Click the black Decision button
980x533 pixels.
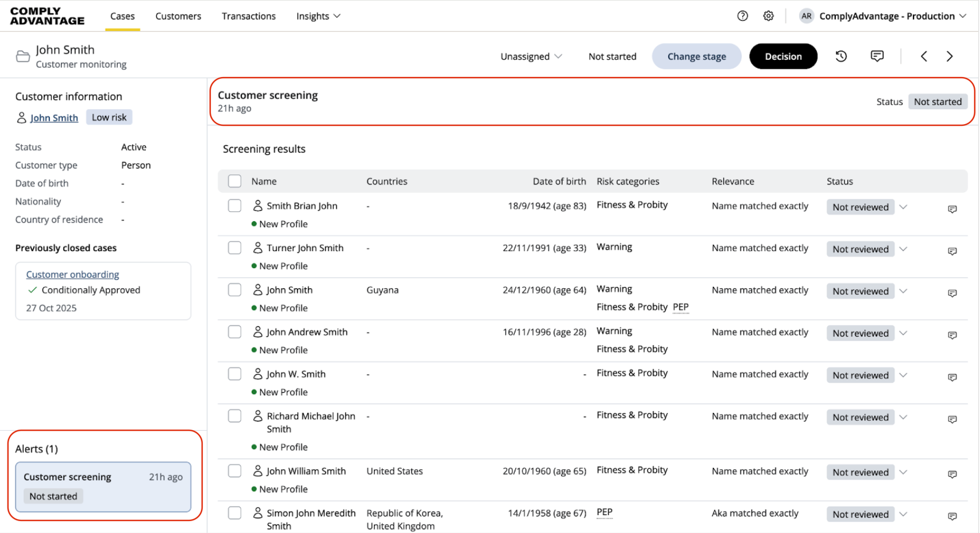(783, 56)
